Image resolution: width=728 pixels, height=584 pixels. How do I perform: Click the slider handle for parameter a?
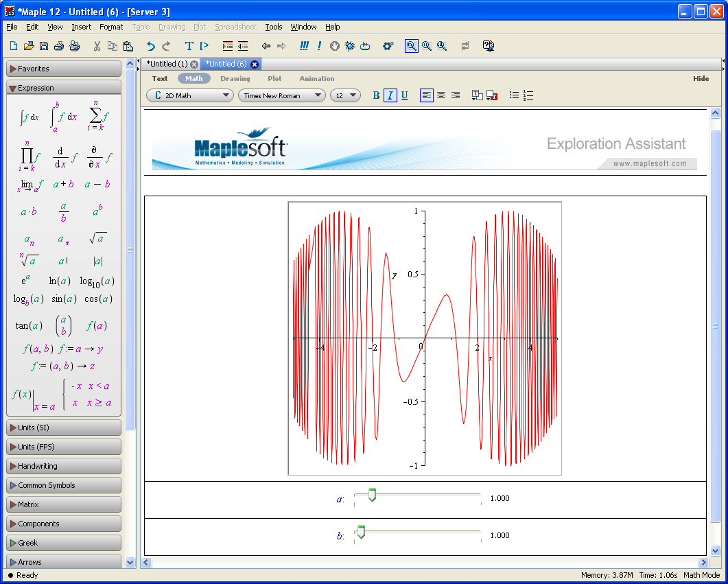click(372, 495)
